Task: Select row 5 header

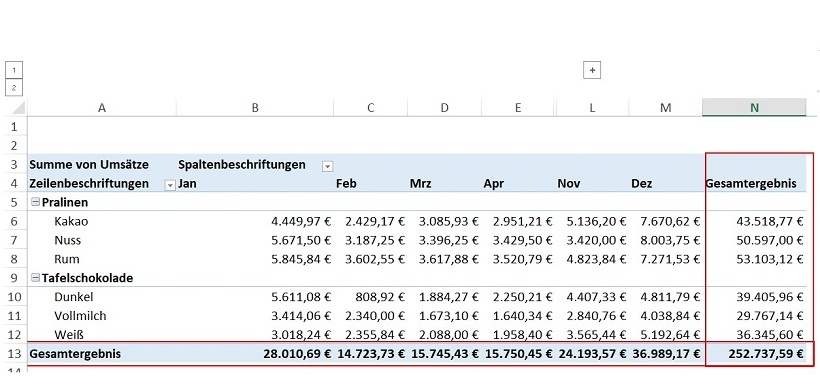Action: (14, 202)
